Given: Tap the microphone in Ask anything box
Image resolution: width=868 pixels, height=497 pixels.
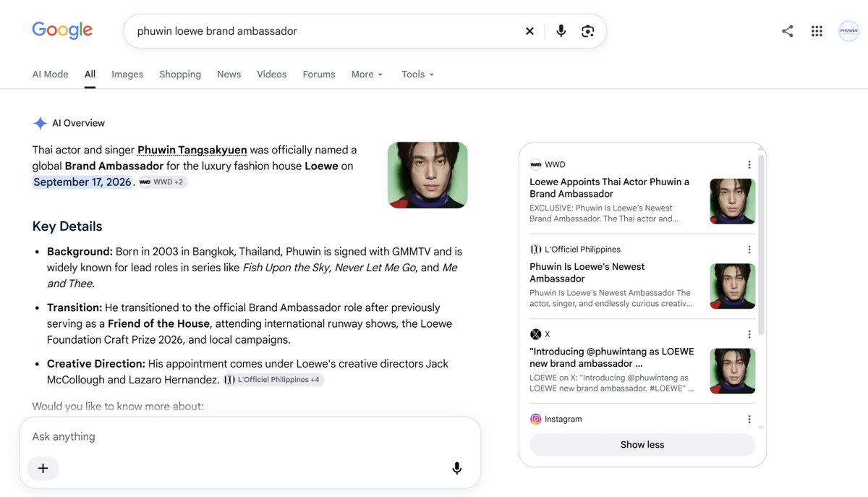Looking at the screenshot, I should 456,468.
